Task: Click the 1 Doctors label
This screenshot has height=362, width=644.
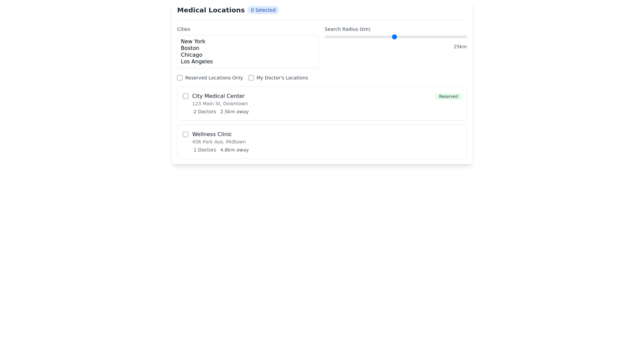Action: click(205, 150)
